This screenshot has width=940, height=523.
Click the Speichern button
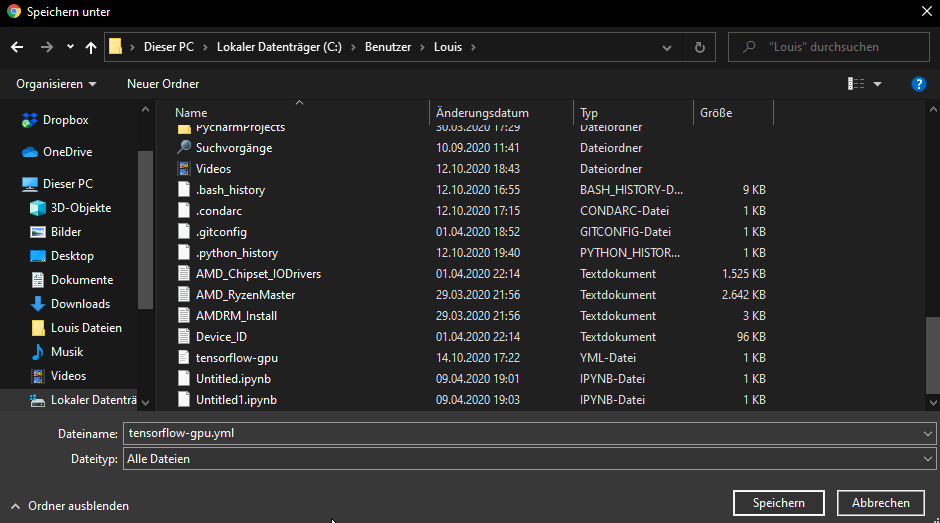tap(778, 503)
